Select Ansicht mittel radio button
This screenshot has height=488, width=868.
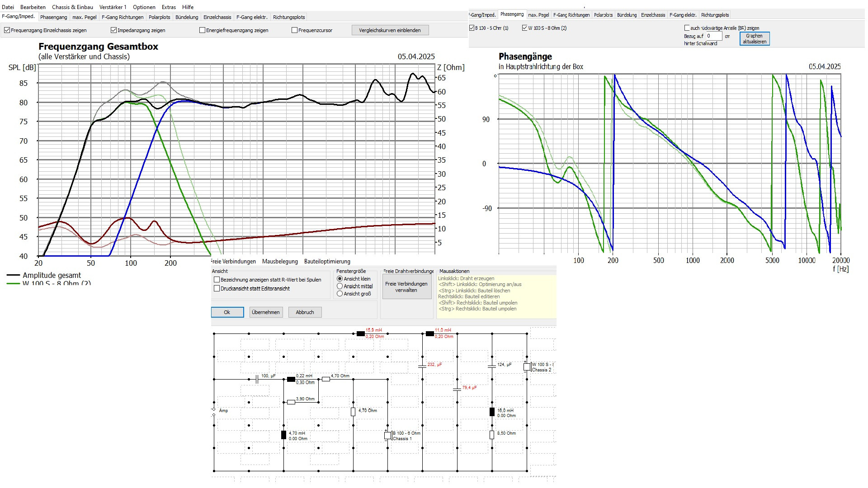[x=340, y=286]
